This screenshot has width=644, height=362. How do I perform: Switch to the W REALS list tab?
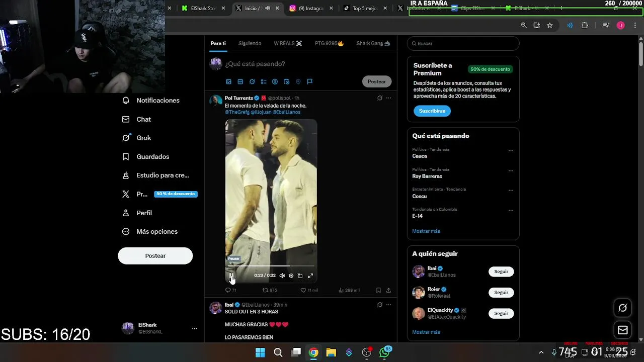288,44
